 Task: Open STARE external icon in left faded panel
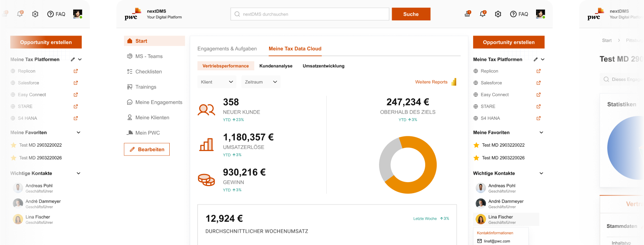[x=76, y=107]
